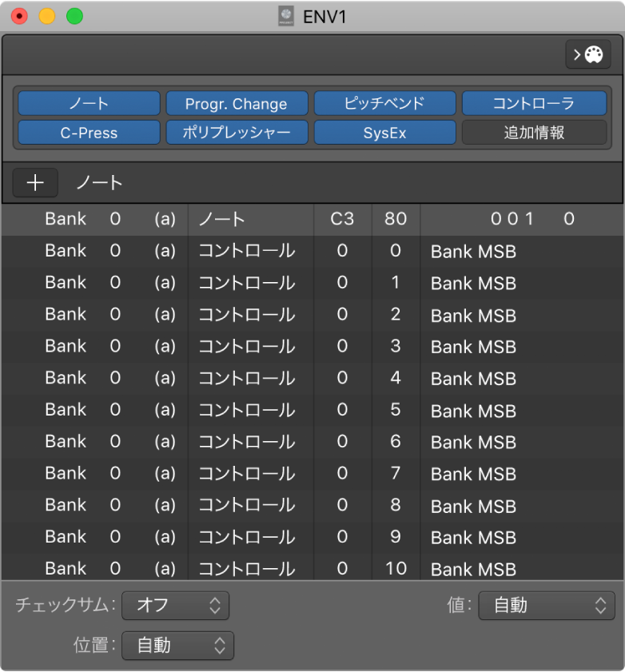Viewport: 625px width, 672px height.
Task: Select the ノート event row with C3
Action: (312, 220)
